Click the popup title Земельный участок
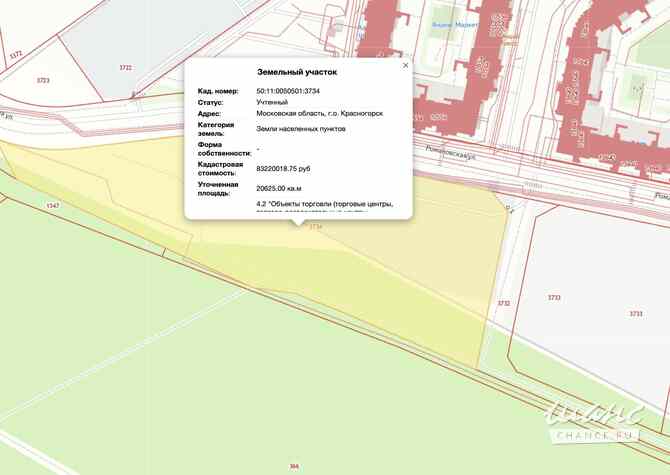This screenshot has height=475, width=670. [297, 72]
